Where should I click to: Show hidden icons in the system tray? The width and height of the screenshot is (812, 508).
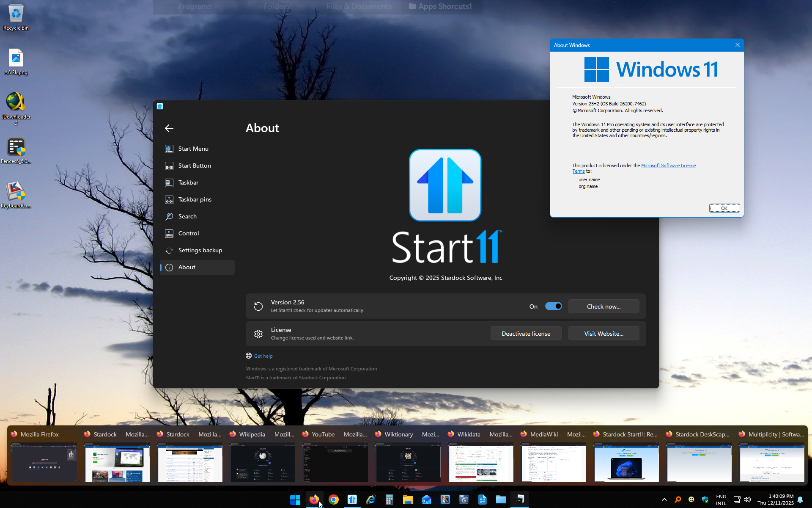(664, 500)
